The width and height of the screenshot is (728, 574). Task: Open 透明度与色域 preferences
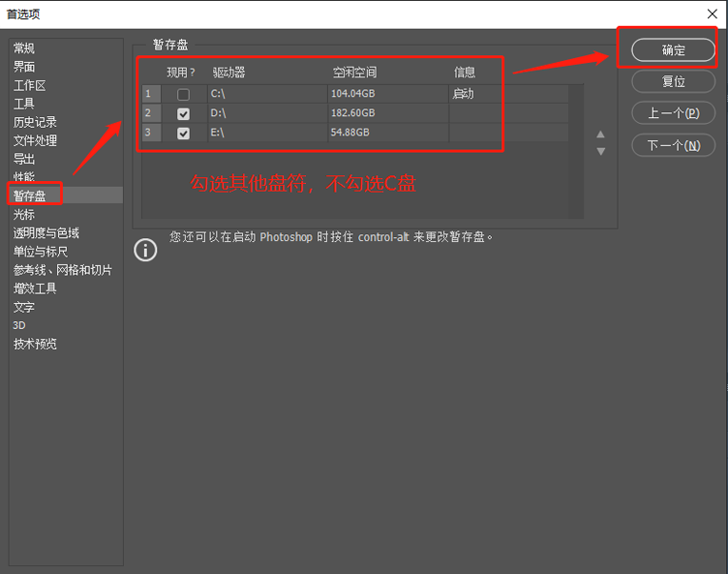[45, 233]
